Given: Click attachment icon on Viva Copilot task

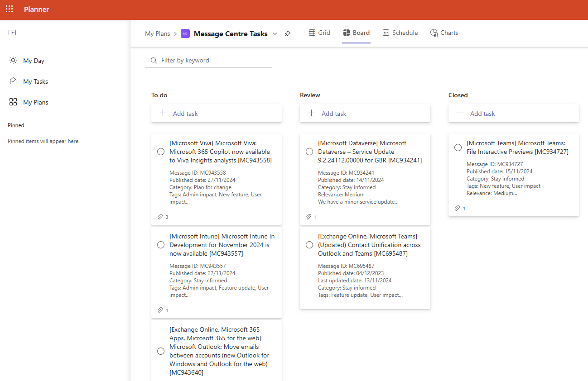Looking at the screenshot, I should tap(160, 217).
